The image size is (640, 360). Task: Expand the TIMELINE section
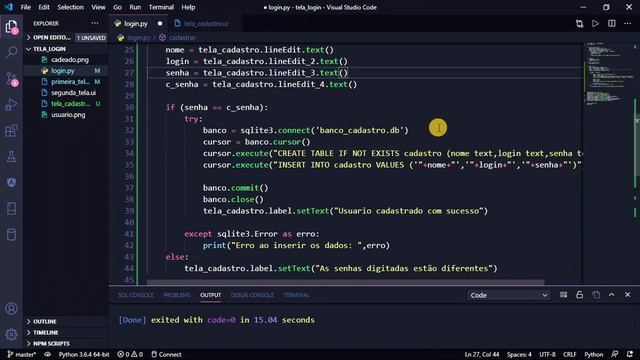tap(65, 333)
